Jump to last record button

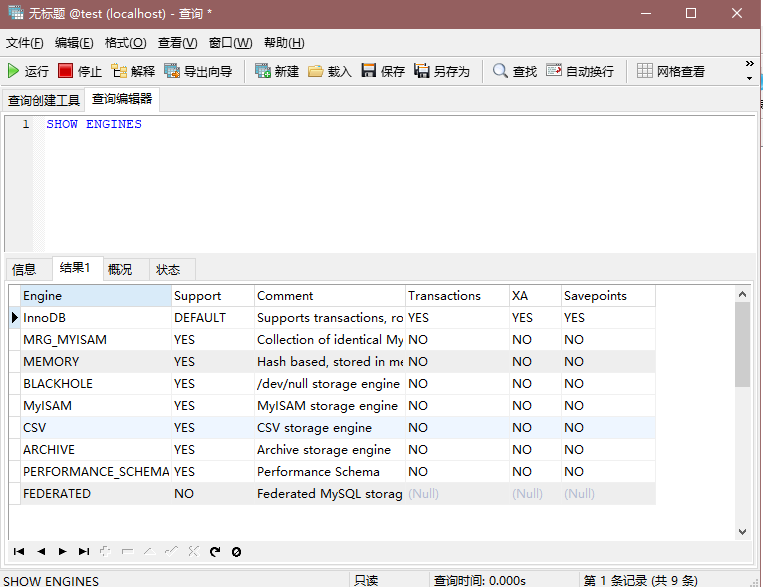[84, 551]
